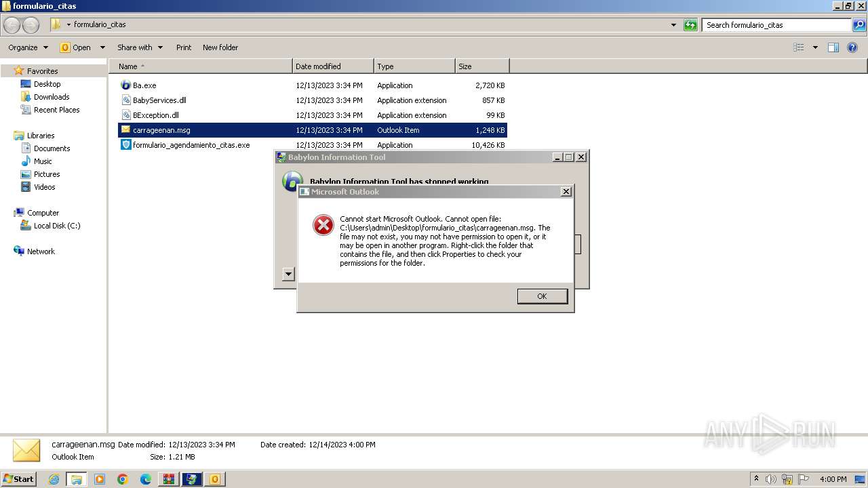This screenshot has height=488, width=868.
Task: Open Music library
Action: pyautogui.click(x=43, y=161)
